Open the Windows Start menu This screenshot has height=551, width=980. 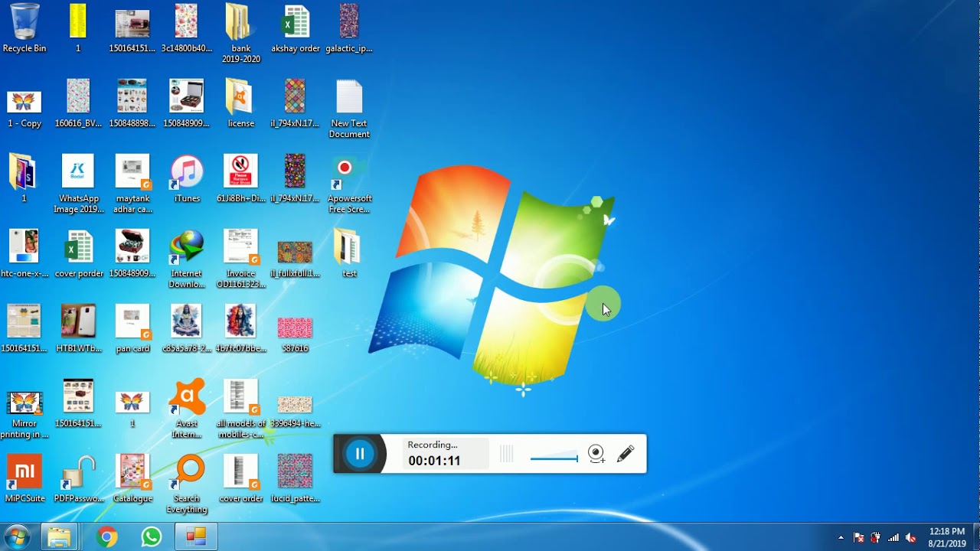tap(17, 536)
